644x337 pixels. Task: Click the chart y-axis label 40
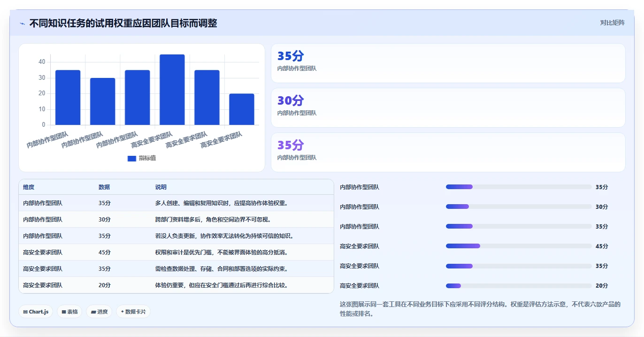pyautogui.click(x=42, y=62)
